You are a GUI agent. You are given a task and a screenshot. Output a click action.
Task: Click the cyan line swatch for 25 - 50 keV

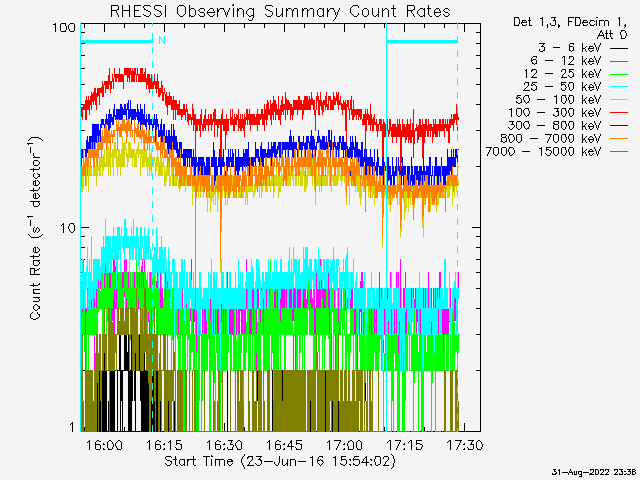(619, 87)
